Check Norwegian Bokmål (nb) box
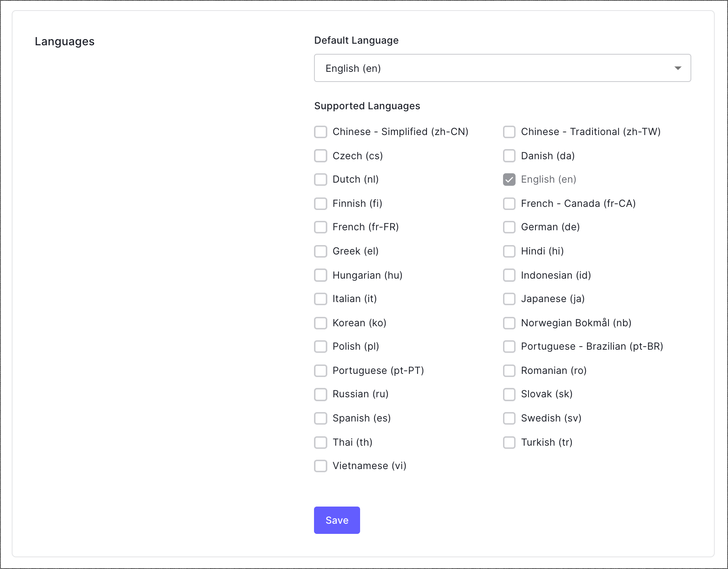This screenshot has height=569, width=728. click(509, 323)
